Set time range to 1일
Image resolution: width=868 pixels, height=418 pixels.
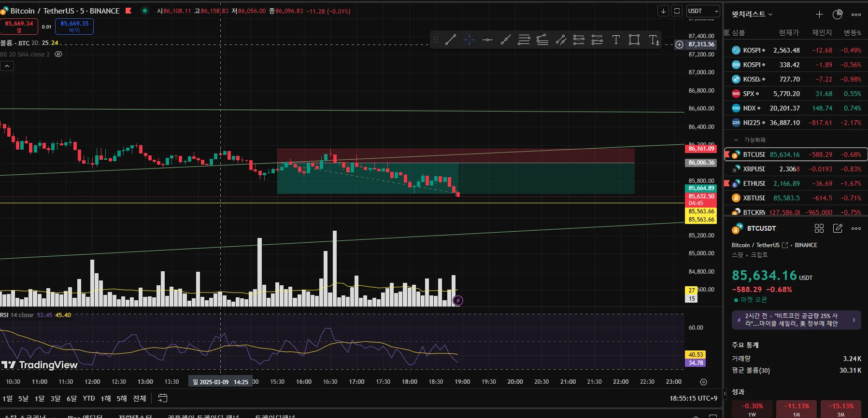click(x=8, y=398)
